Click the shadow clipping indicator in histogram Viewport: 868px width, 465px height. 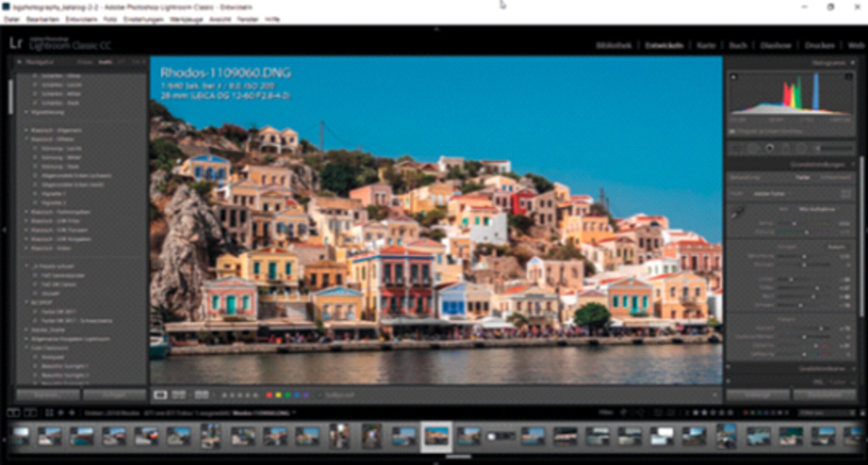[x=734, y=77]
